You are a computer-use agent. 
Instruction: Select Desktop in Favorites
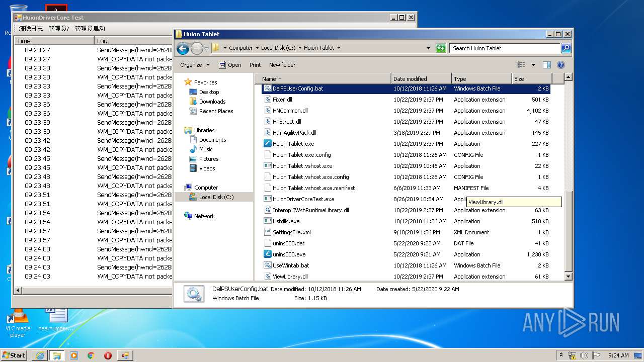(x=209, y=92)
